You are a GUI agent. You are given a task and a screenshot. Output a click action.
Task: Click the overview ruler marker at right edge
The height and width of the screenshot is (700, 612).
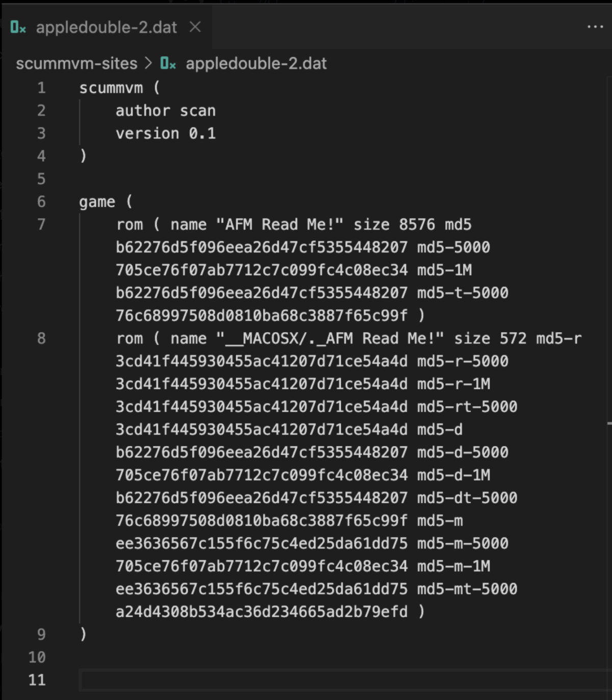tap(609, 423)
